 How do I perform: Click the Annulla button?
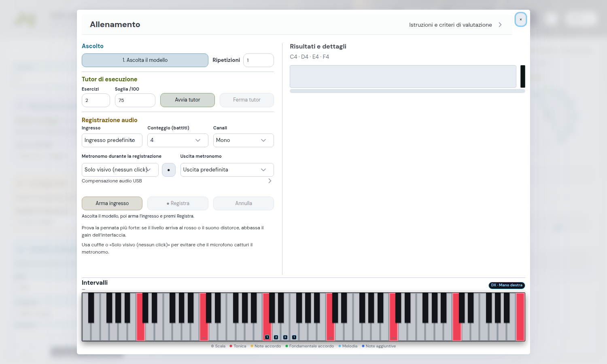tap(244, 203)
